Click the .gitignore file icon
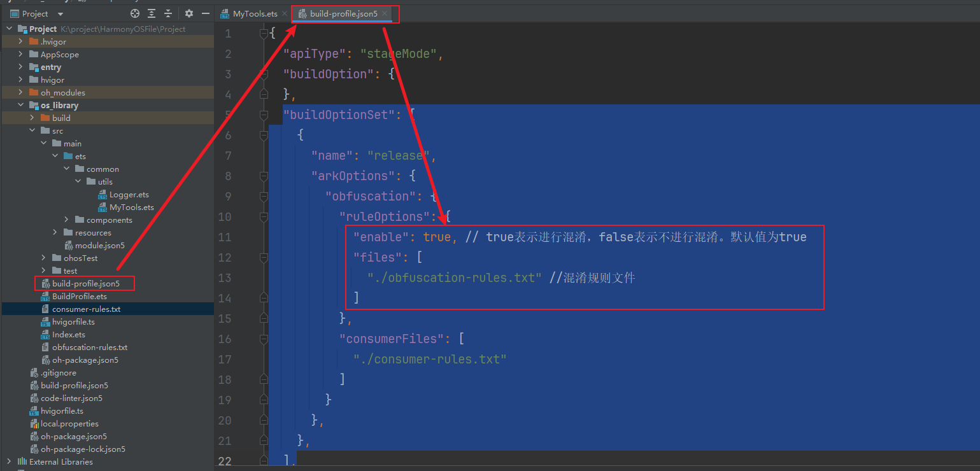 coord(34,372)
